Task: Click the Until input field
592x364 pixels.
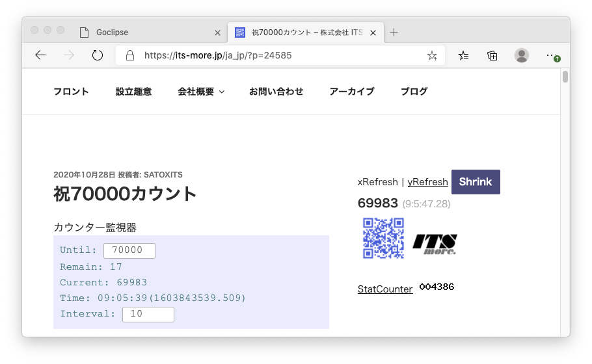Action: pyautogui.click(x=129, y=251)
